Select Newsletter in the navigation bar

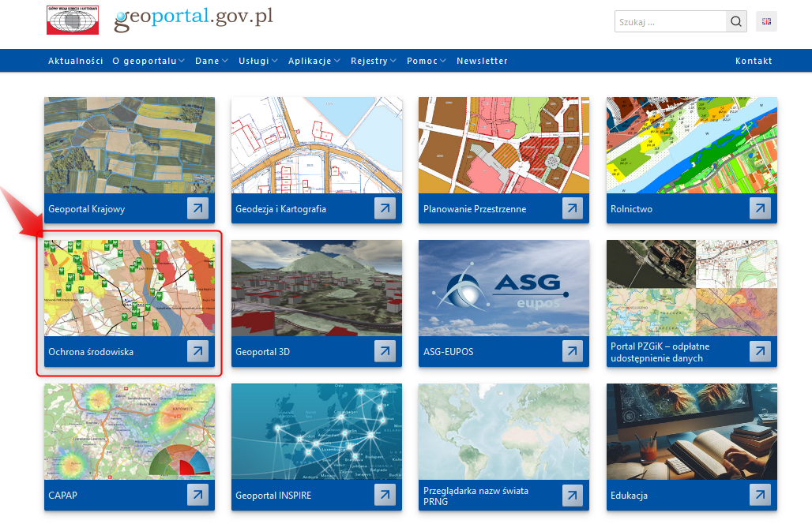coord(482,61)
